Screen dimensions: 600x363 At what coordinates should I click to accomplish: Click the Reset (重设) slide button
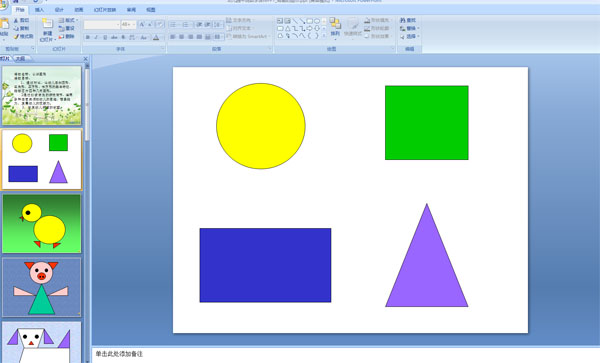pos(67,28)
